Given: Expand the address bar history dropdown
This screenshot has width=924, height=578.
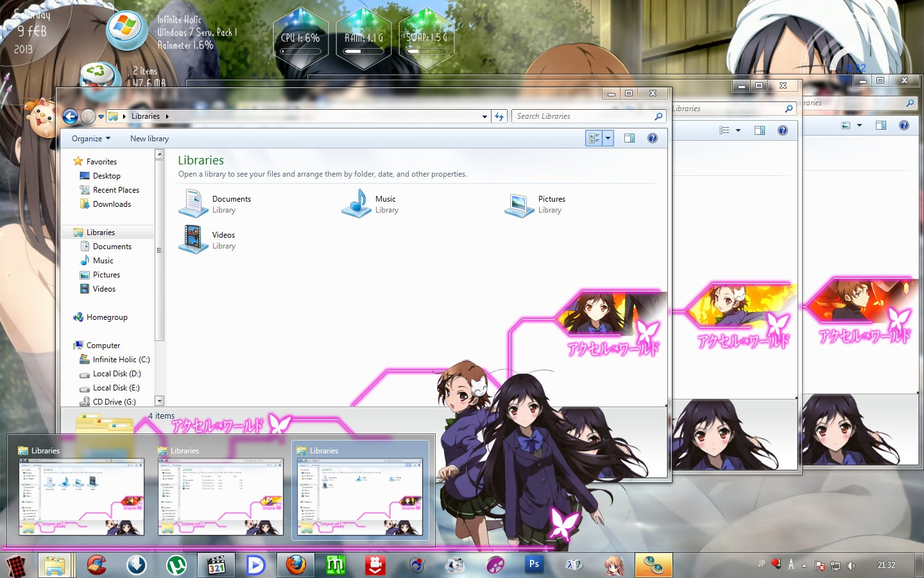Looking at the screenshot, I should pyautogui.click(x=484, y=116).
